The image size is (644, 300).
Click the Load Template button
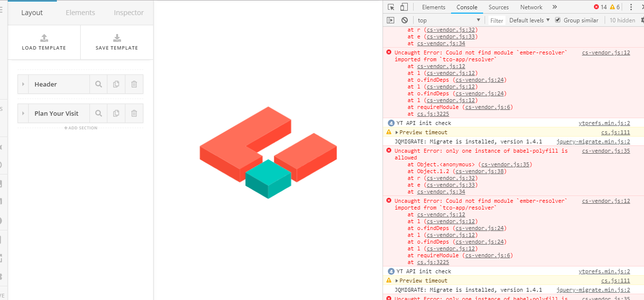pyautogui.click(x=44, y=42)
